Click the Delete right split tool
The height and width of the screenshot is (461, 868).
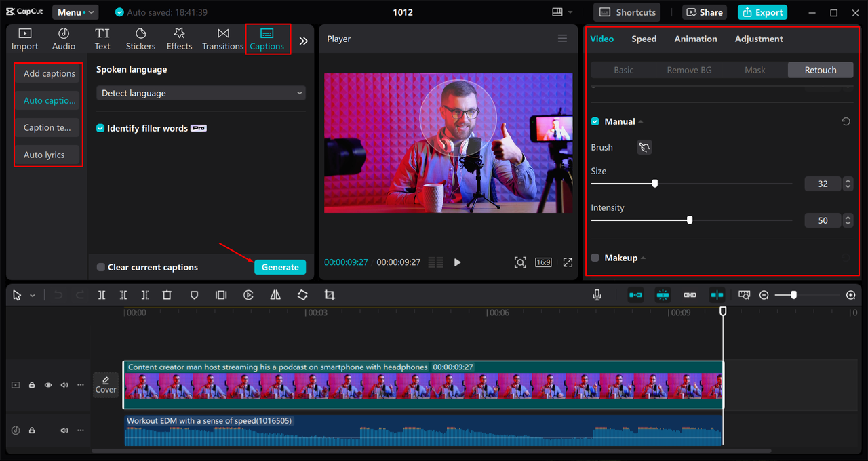145,295
